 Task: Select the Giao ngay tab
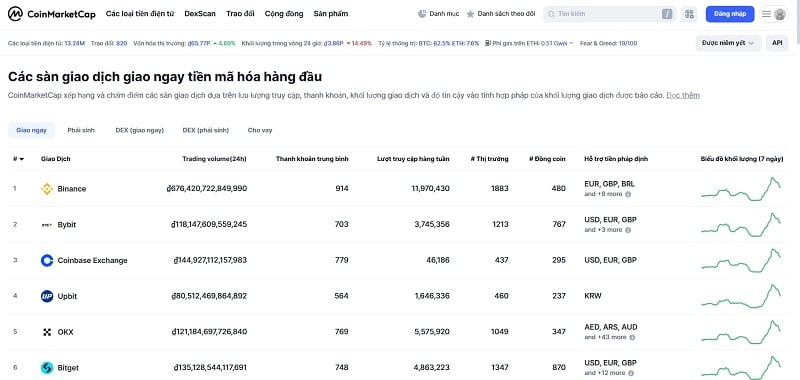tap(31, 130)
